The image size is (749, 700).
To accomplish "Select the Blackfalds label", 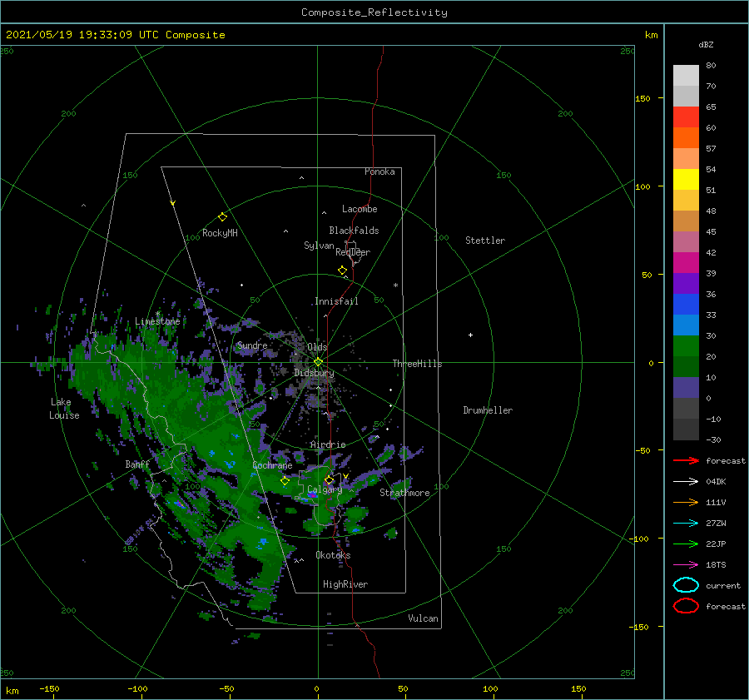I will 354,231.
